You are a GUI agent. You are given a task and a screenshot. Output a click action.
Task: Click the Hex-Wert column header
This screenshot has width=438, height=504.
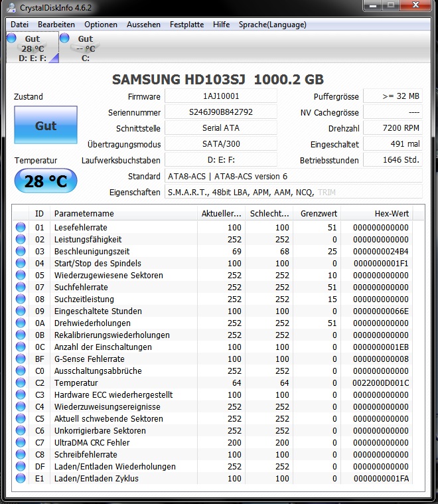pos(377,213)
